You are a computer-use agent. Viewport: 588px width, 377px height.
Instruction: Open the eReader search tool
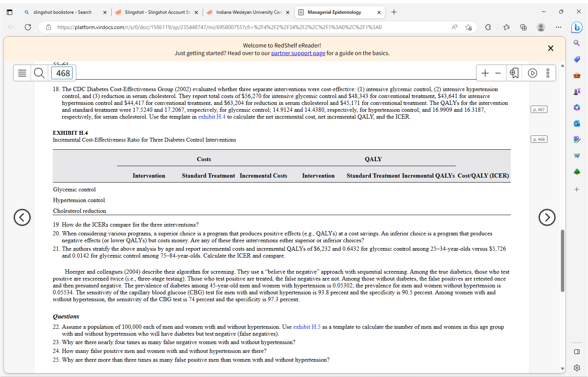tap(39, 73)
